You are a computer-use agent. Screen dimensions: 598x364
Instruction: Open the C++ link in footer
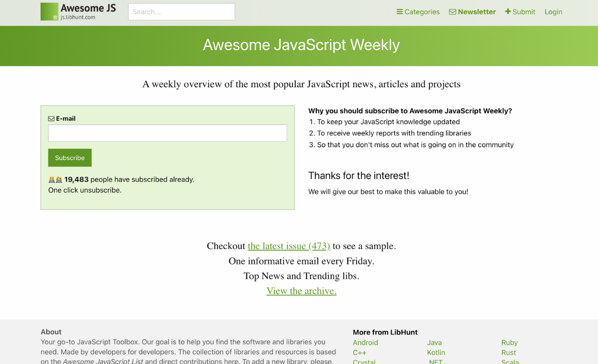click(359, 353)
